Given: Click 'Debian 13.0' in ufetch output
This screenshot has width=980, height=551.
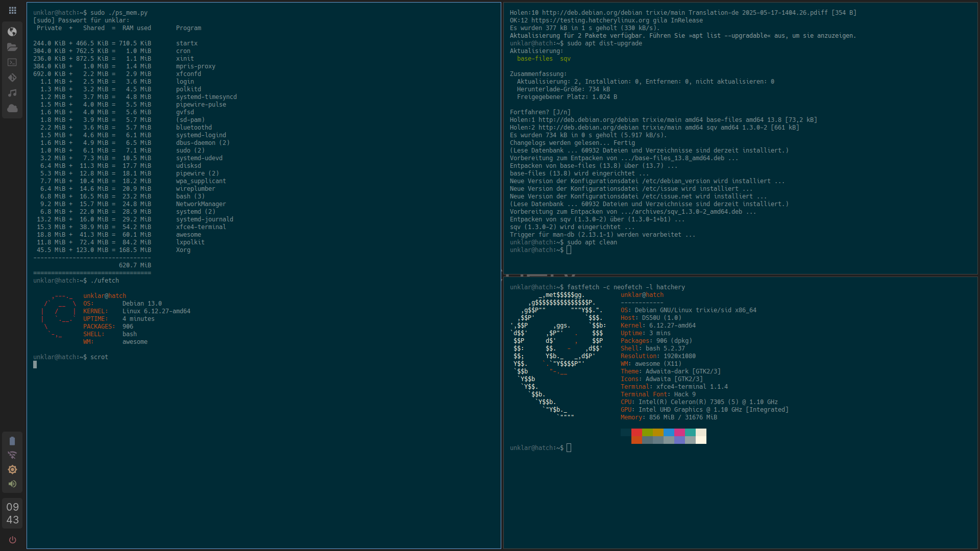Looking at the screenshot, I should click(x=142, y=304).
